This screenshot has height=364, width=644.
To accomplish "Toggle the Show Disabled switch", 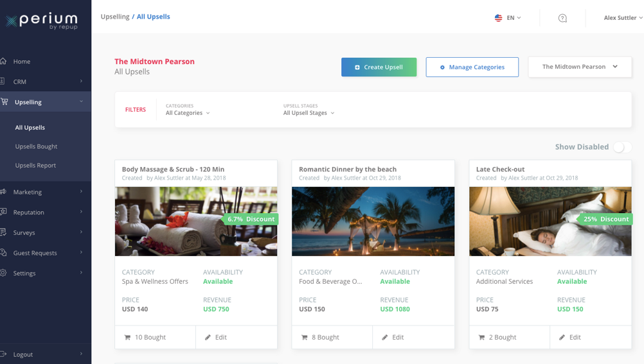I will [621, 147].
